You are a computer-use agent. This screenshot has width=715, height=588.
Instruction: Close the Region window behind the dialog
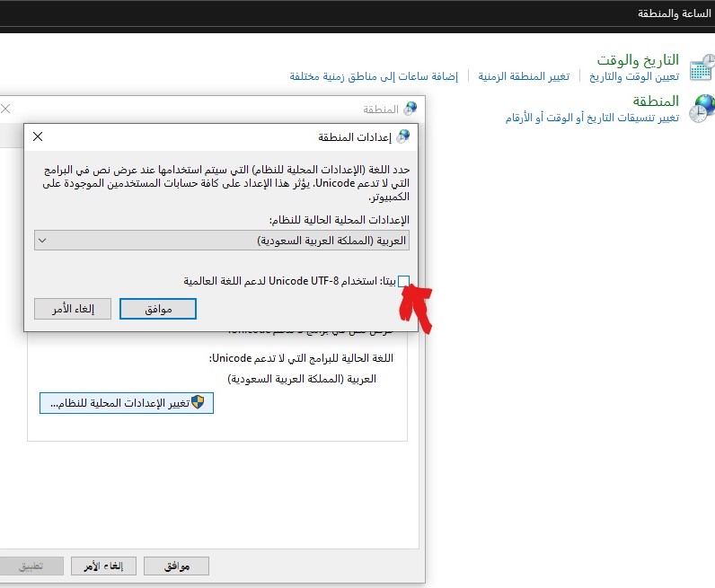click(5, 109)
